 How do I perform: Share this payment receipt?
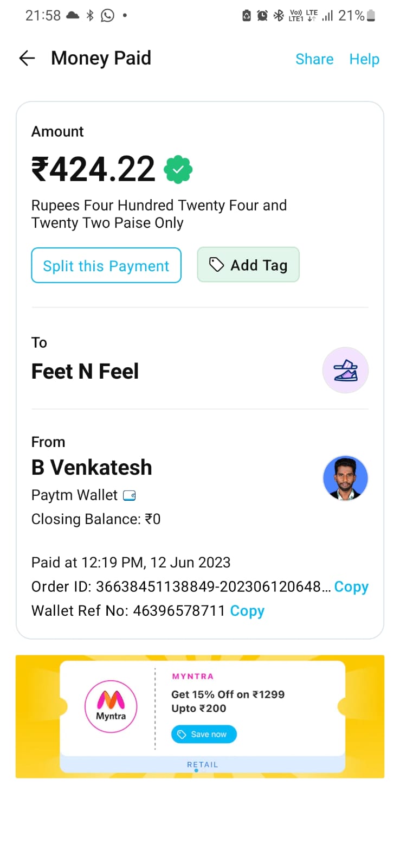pyautogui.click(x=314, y=59)
